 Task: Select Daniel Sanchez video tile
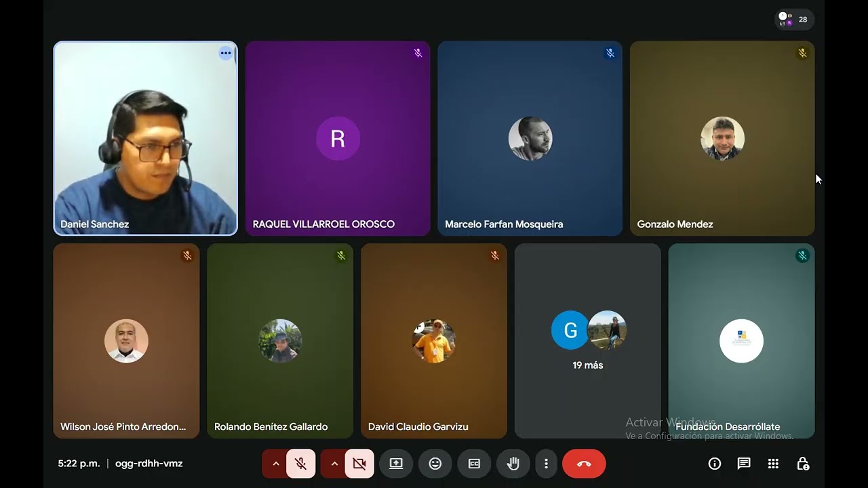(146, 138)
